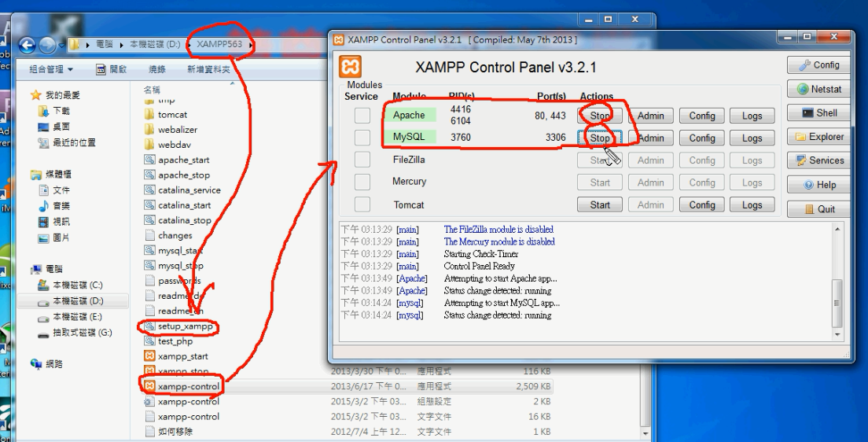Click Explorer back navigation arrow
This screenshot has height=442, width=868.
pos(27,45)
